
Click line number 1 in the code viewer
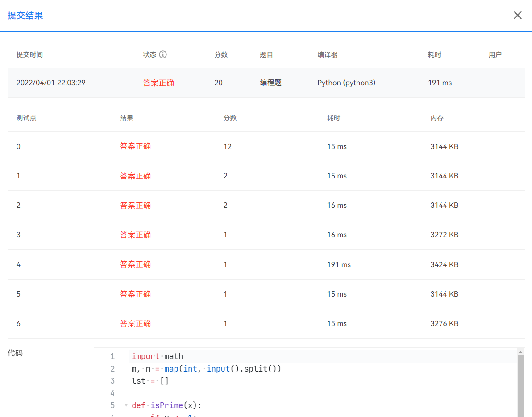coord(112,356)
